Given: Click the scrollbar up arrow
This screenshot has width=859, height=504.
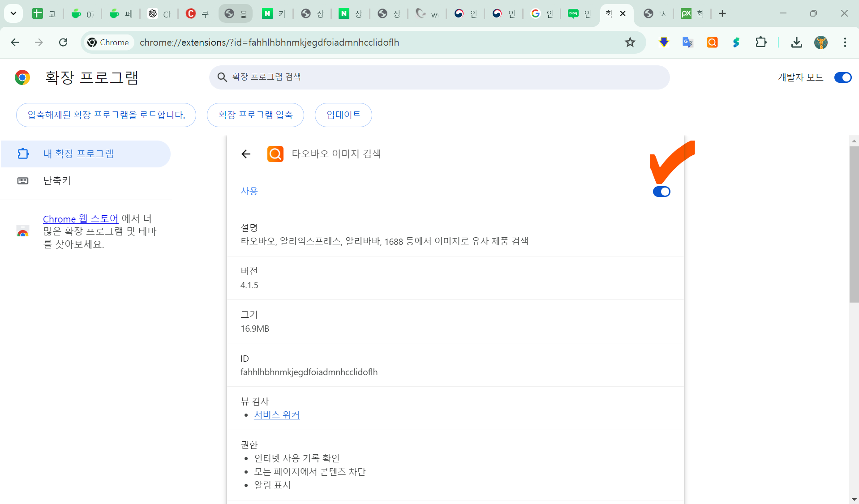Looking at the screenshot, I should point(854,141).
